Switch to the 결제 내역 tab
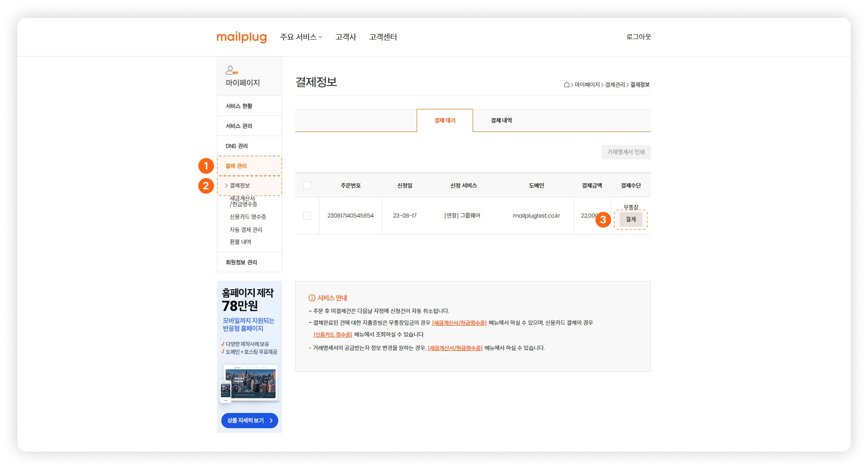This screenshot has width=868, height=469. pyautogui.click(x=501, y=120)
